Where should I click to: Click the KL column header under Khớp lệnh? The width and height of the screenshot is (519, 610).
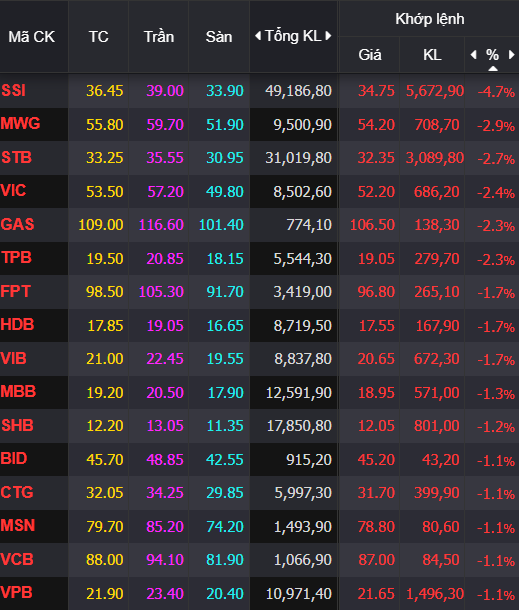pyautogui.click(x=432, y=55)
